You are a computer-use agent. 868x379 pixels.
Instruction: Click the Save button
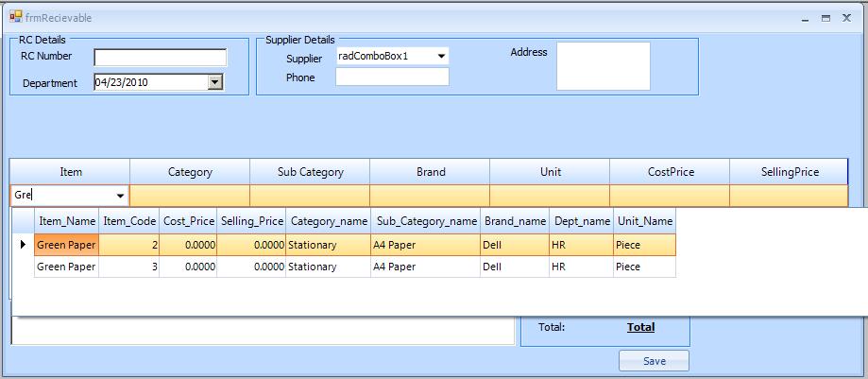tap(654, 361)
